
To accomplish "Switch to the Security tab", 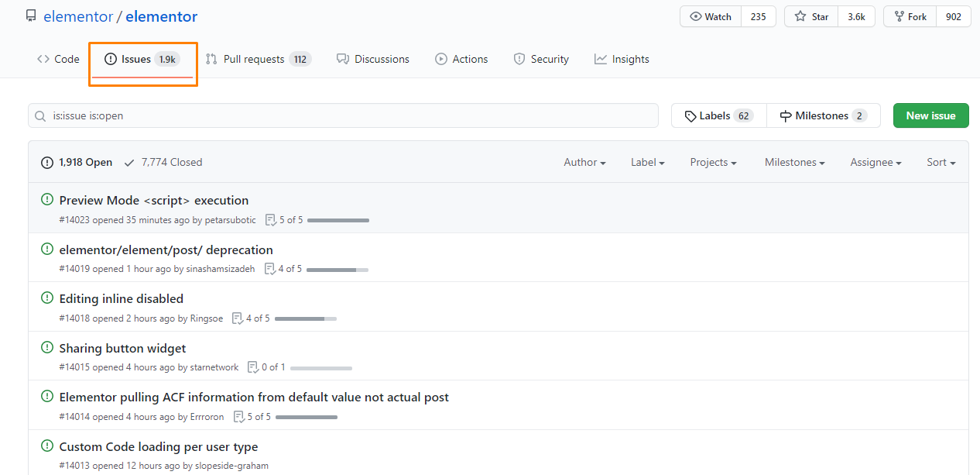I will tap(541, 59).
